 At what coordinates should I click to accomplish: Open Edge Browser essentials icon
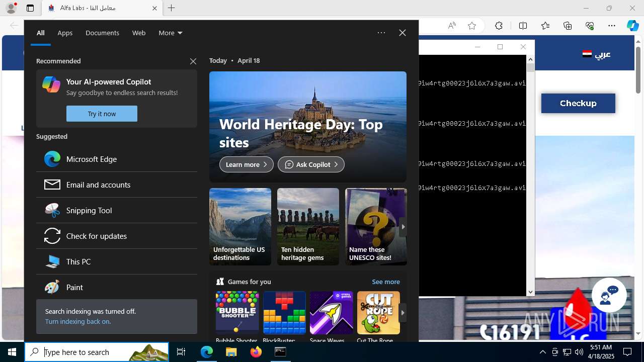[x=590, y=26]
